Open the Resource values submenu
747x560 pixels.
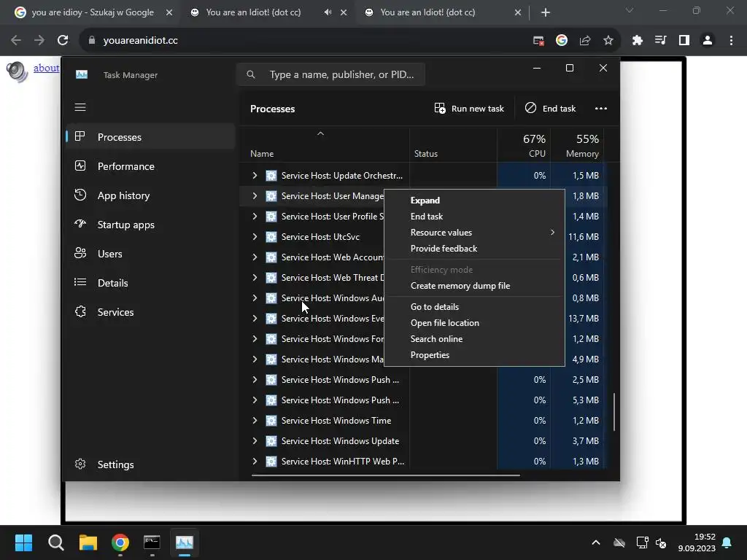click(x=474, y=233)
